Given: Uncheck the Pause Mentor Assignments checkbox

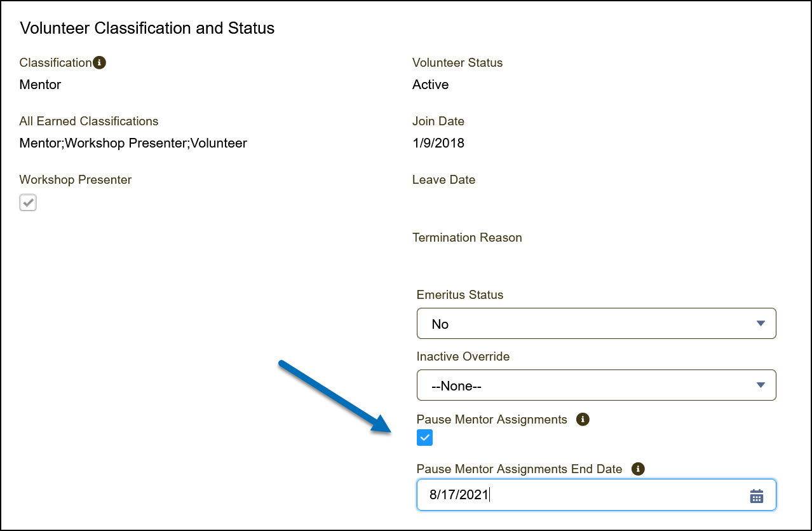Looking at the screenshot, I should pyautogui.click(x=425, y=438).
